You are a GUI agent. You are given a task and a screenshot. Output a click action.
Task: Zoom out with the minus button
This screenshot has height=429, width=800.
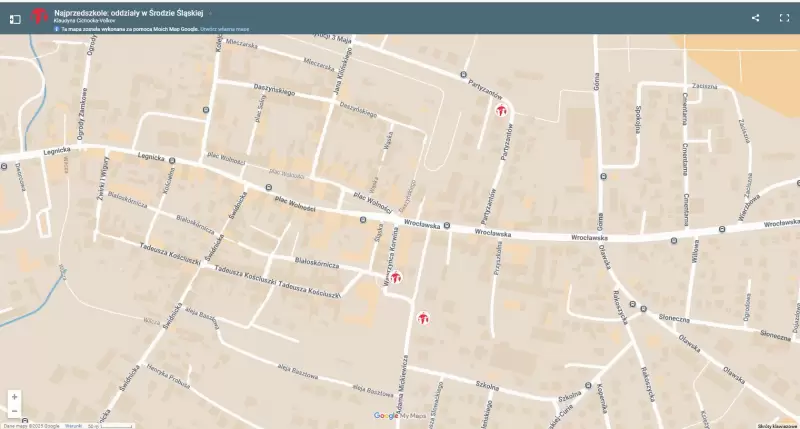pyautogui.click(x=14, y=411)
